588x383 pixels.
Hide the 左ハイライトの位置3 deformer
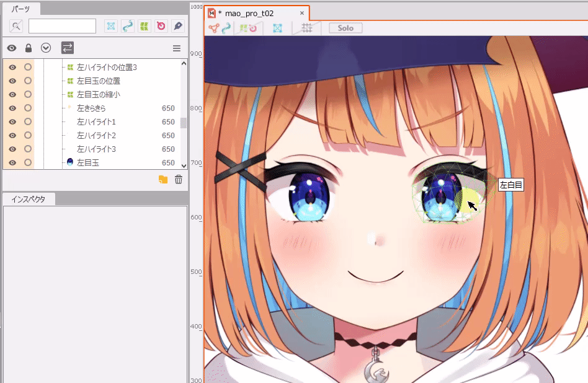[12, 68]
